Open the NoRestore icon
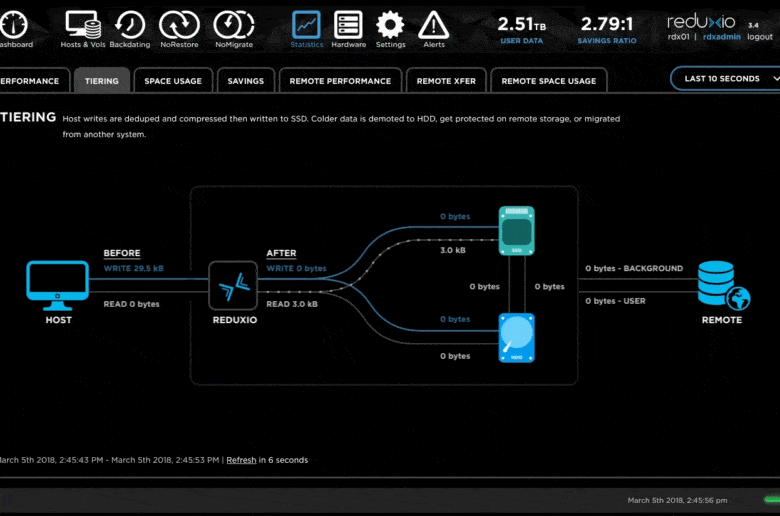 coord(179,25)
